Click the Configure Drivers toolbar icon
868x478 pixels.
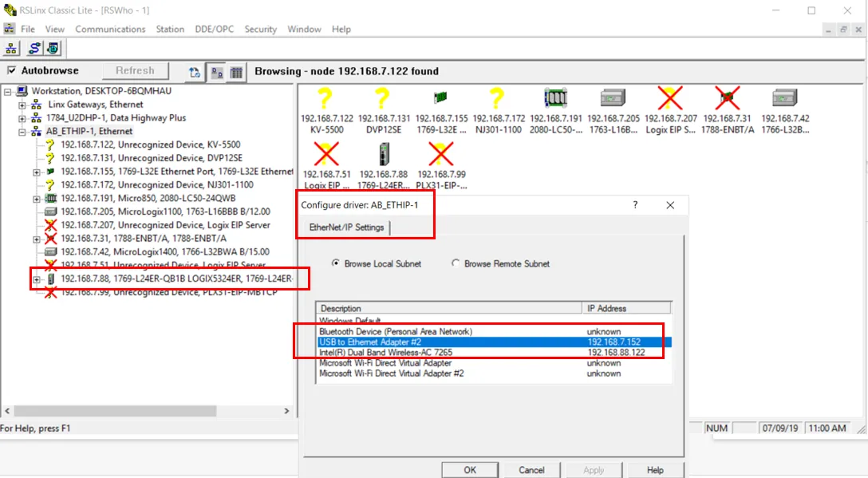click(x=34, y=49)
